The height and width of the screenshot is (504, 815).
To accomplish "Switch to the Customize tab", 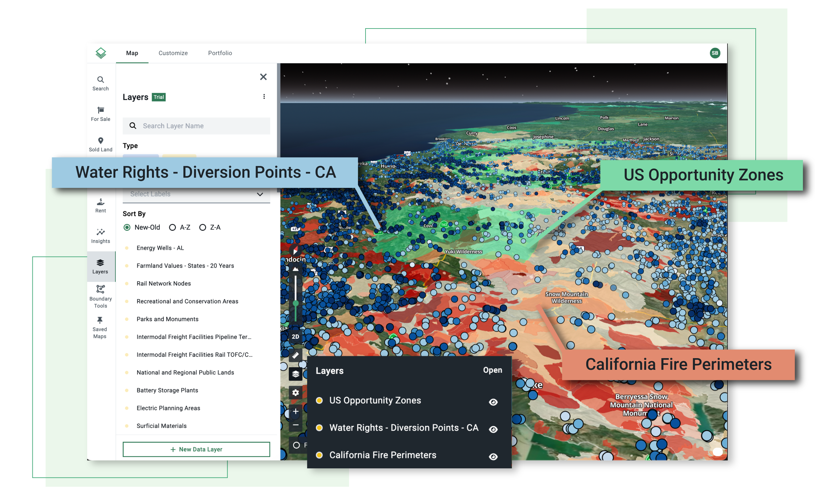I will coord(173,53).
